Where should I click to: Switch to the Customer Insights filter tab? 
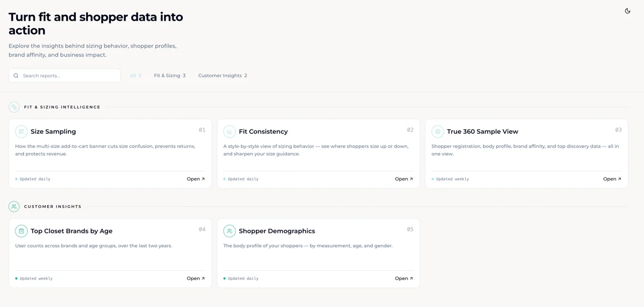223,75
